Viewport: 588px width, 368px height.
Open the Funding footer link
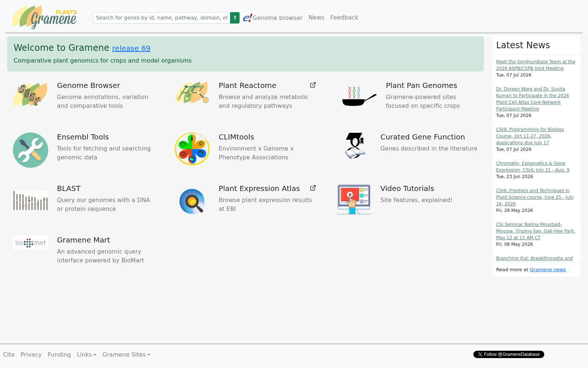(x=59, y=354)
